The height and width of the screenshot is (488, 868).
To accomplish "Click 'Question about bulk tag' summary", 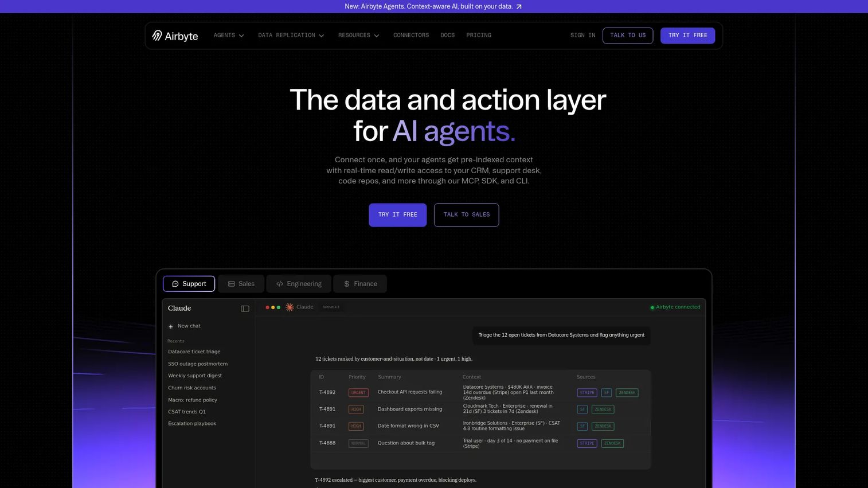I will [x=406, y=443].
